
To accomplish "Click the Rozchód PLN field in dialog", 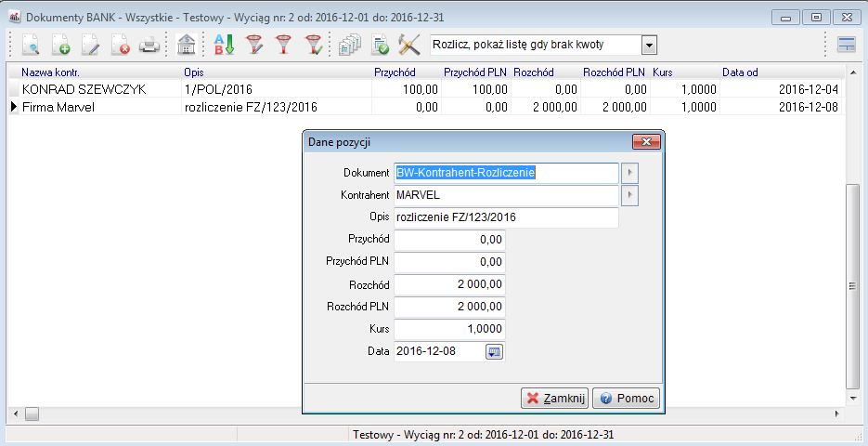I will click(449, 307).
